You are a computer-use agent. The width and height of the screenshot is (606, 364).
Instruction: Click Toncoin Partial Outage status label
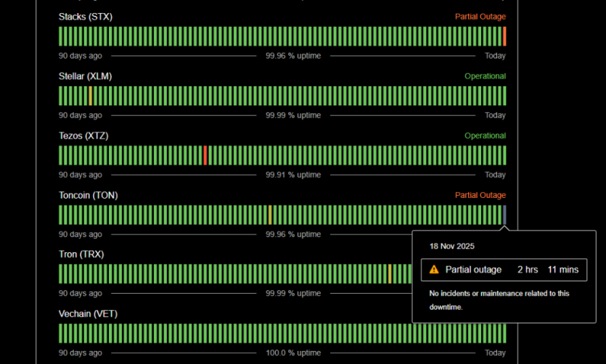pyautogui.click(x=480, y=195)
